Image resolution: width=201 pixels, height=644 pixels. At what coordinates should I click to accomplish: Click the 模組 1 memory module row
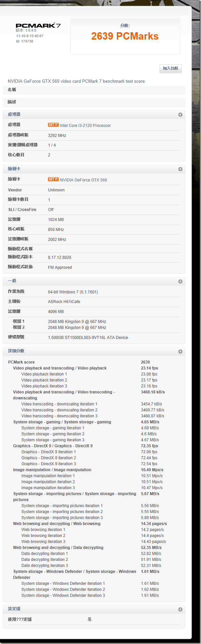94,322
